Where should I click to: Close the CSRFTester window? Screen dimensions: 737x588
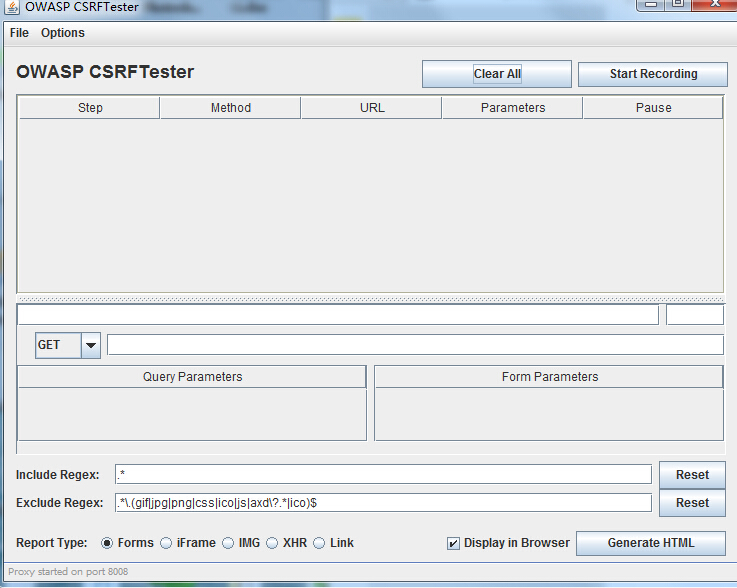[x=715, y=4]
